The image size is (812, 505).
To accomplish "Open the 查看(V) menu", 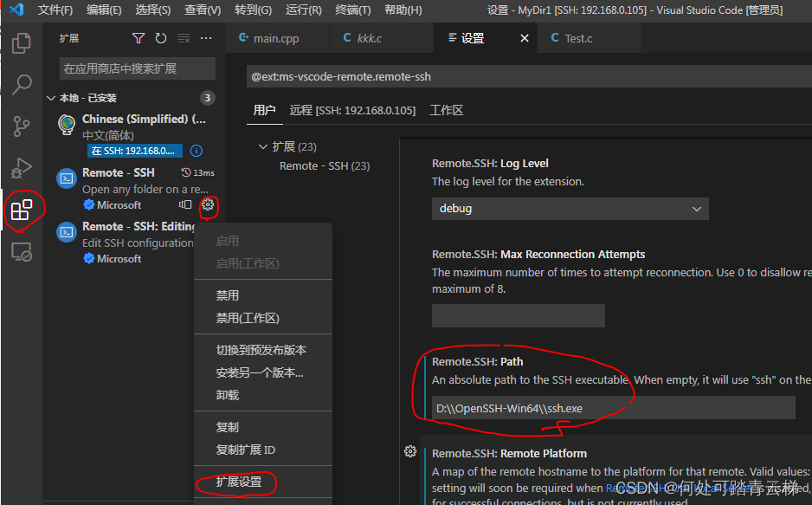I will click(x=203, y=10).
